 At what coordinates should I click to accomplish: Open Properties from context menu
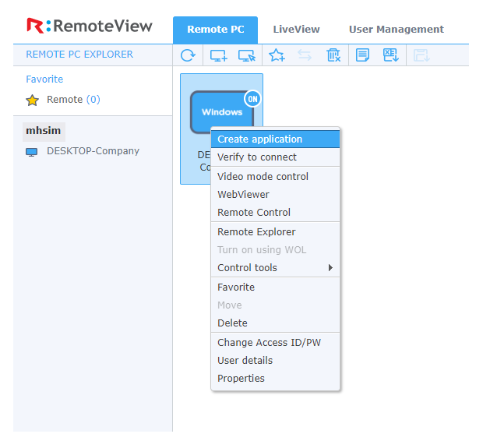(x=275, y=379)
